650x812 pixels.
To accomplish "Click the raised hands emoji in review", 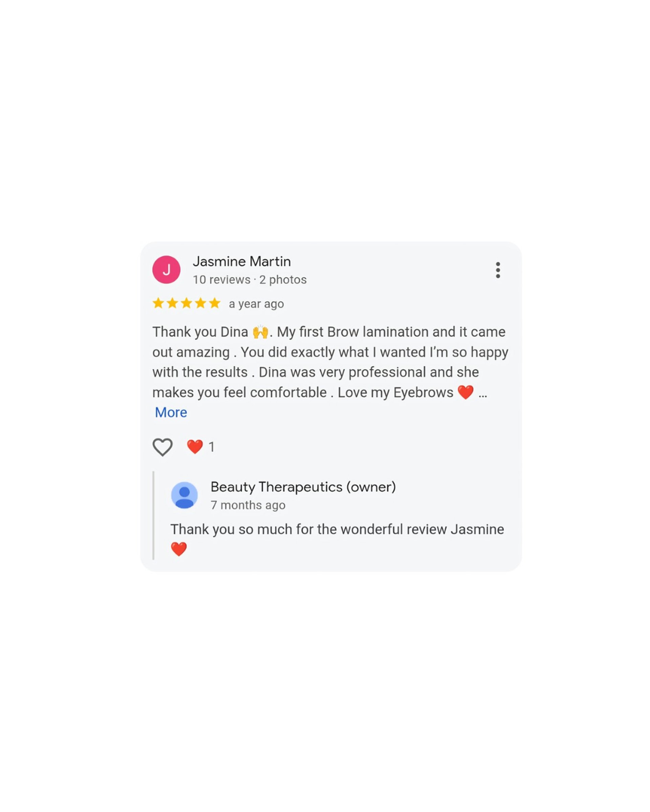I will click(260, 332).
